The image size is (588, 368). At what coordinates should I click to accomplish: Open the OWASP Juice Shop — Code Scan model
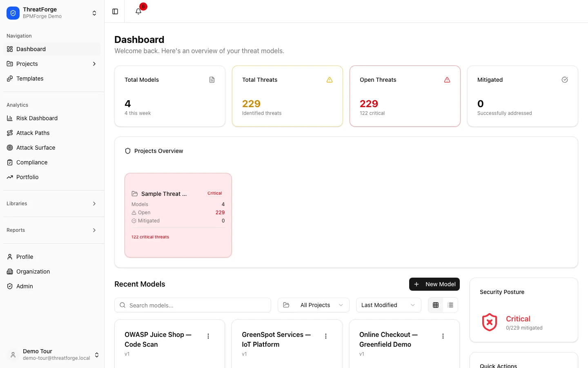coord(158,339)
